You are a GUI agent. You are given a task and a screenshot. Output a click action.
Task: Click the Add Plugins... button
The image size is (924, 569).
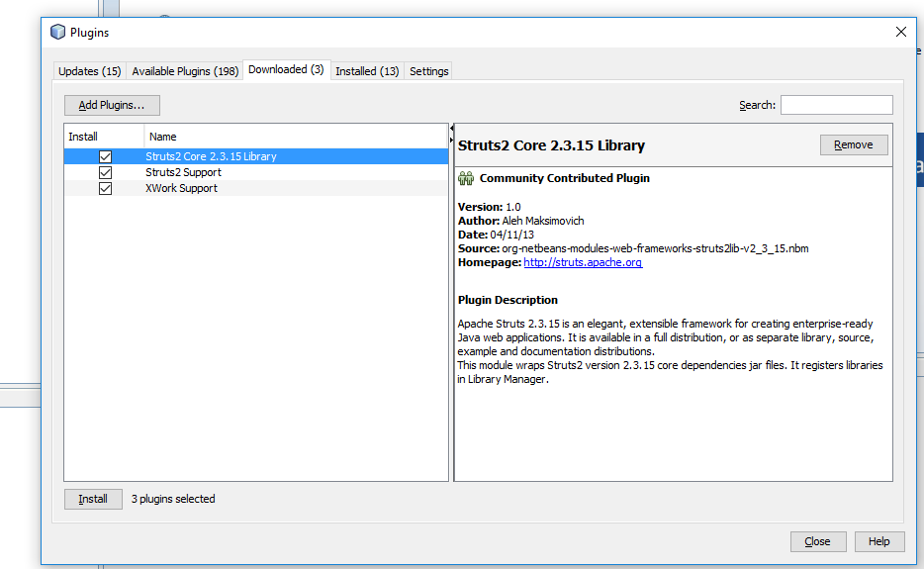pos(112,105)
